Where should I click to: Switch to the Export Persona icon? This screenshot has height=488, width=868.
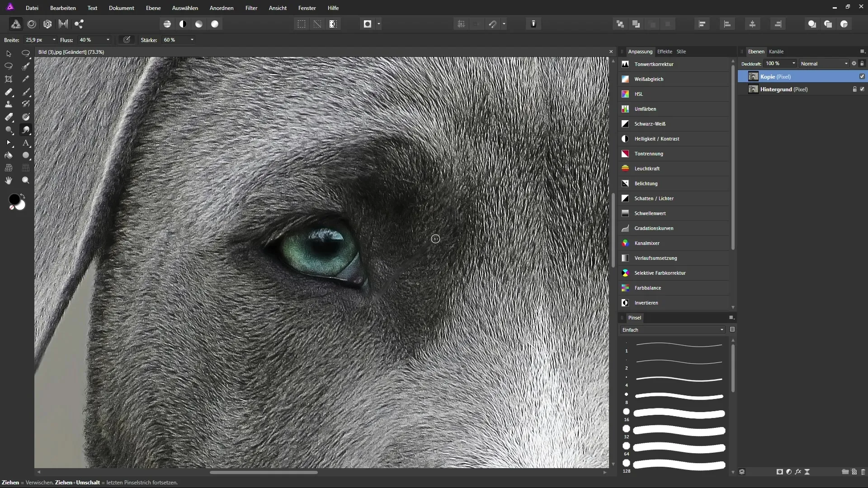coord(79,24)
